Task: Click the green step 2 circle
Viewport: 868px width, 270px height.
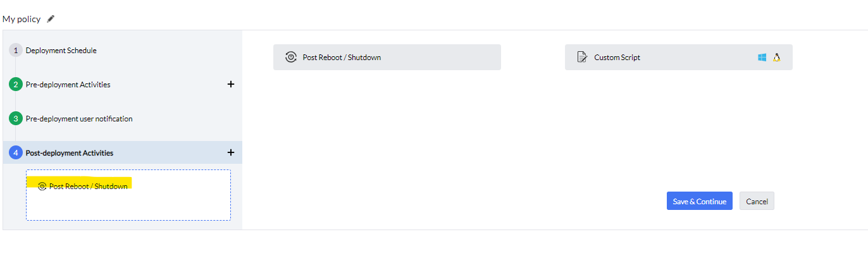Action: click(x=16, y=85)
